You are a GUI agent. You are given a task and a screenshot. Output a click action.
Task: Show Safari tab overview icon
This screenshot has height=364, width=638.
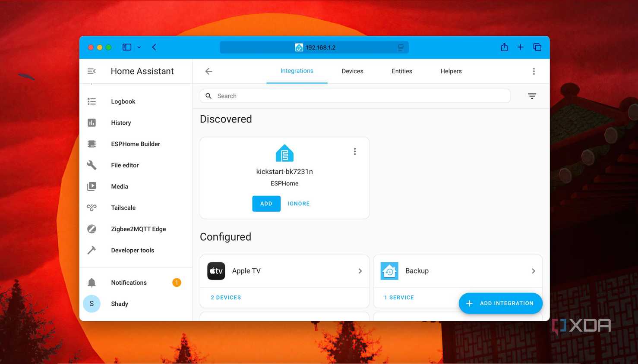(x=537, y=47)
